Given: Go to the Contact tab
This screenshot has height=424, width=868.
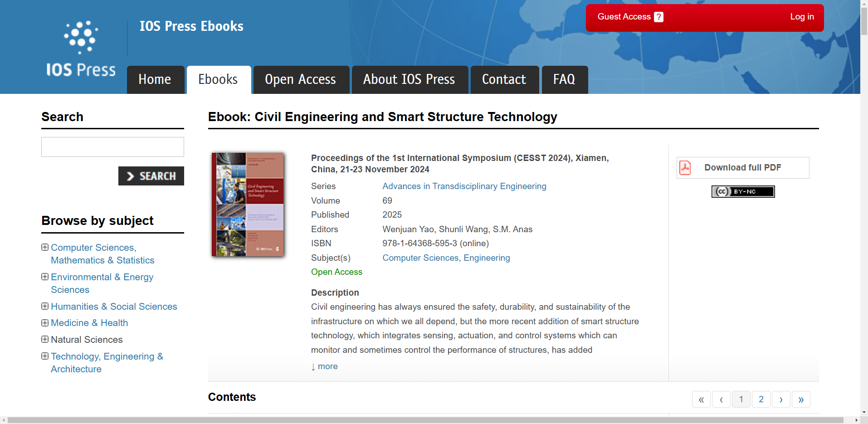Looking at the screenshot, I should tap(504, 80).
